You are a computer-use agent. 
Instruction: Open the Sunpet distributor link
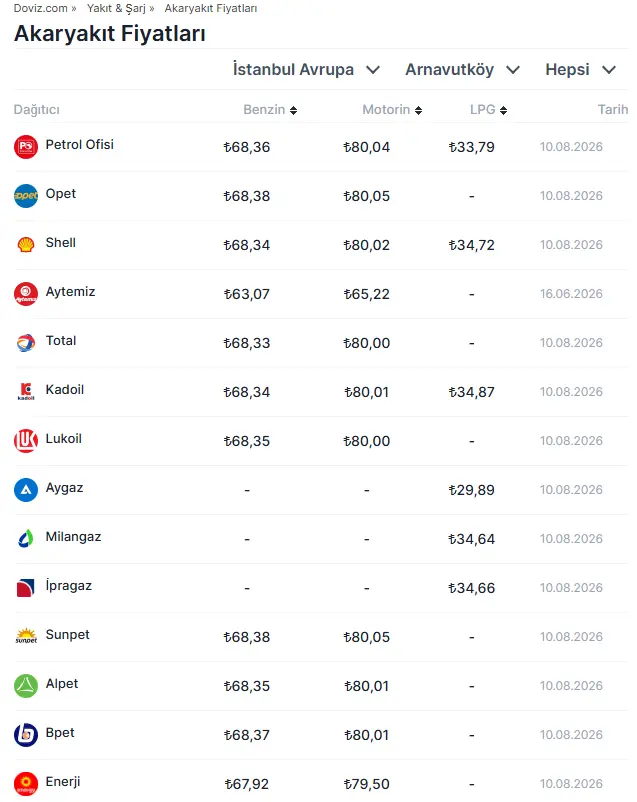[67, 635]
